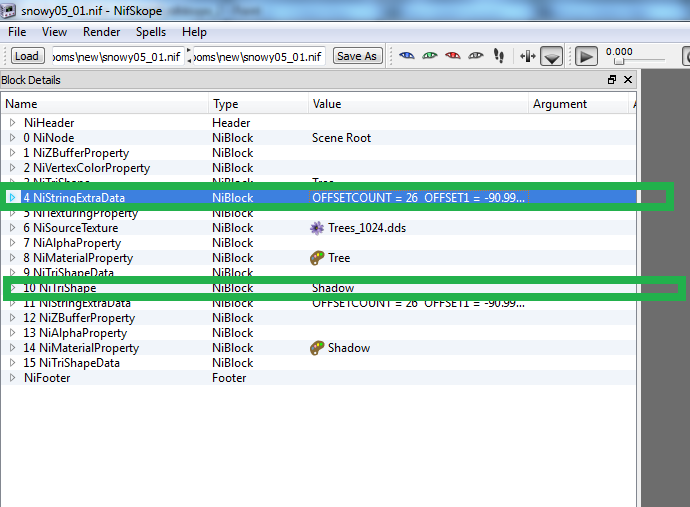
Task: Expand the NiHeader row
Action: [x=13, y=123]
